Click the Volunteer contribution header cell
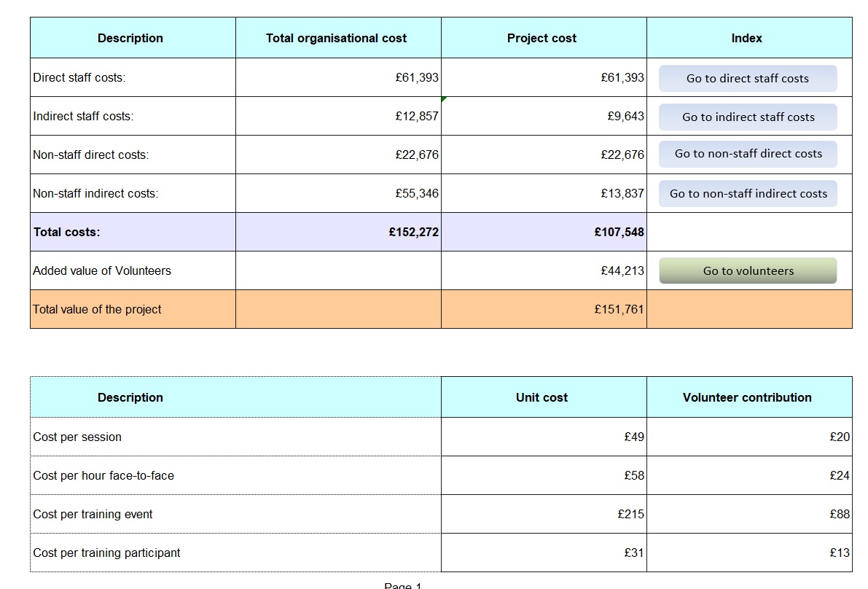 (x=747, y=397)
